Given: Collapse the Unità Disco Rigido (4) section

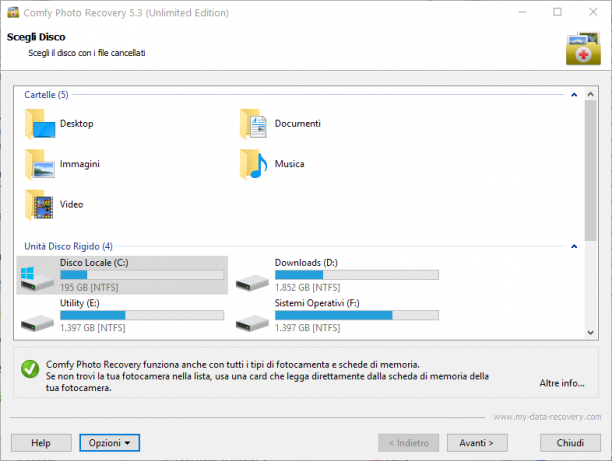Looking at the screenshot, I should click(574, 246).
